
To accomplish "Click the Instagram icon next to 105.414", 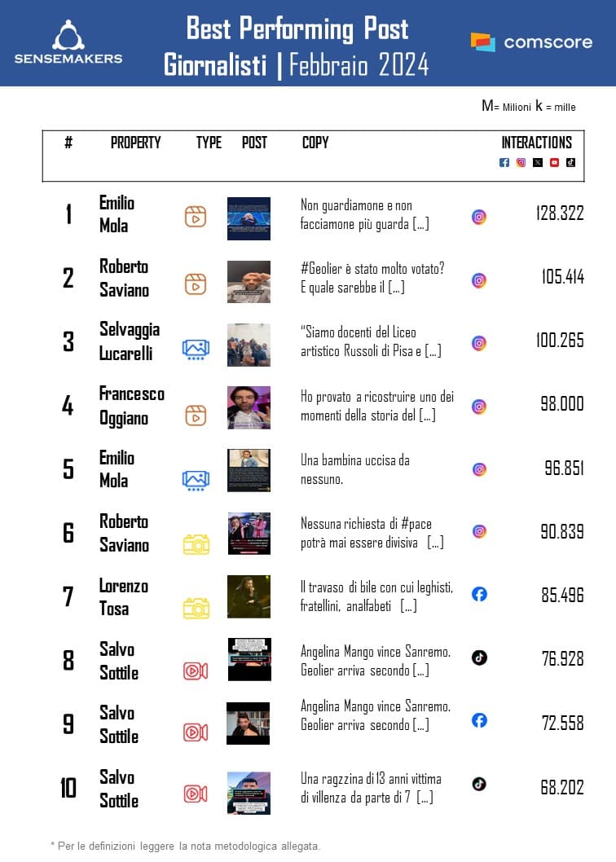I will pos(479,280).
